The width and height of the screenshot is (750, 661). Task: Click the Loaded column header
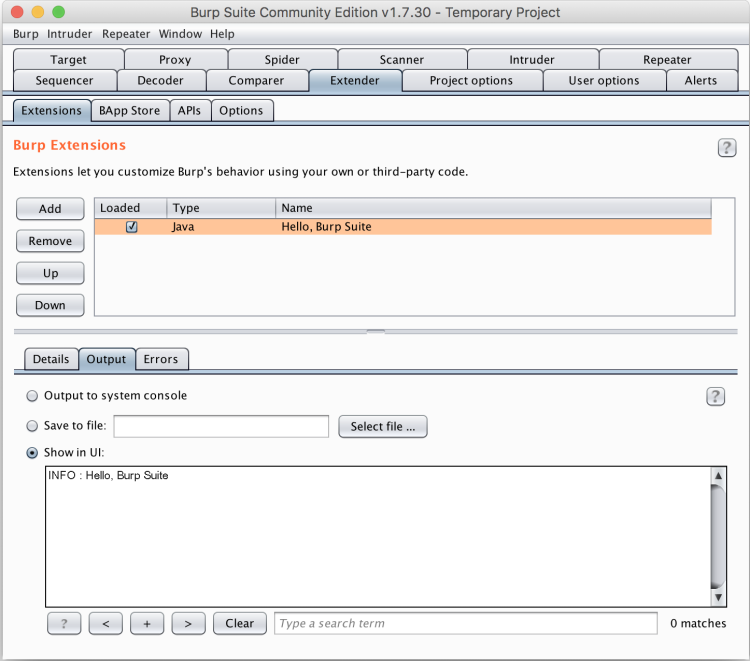tap(131, 208)
